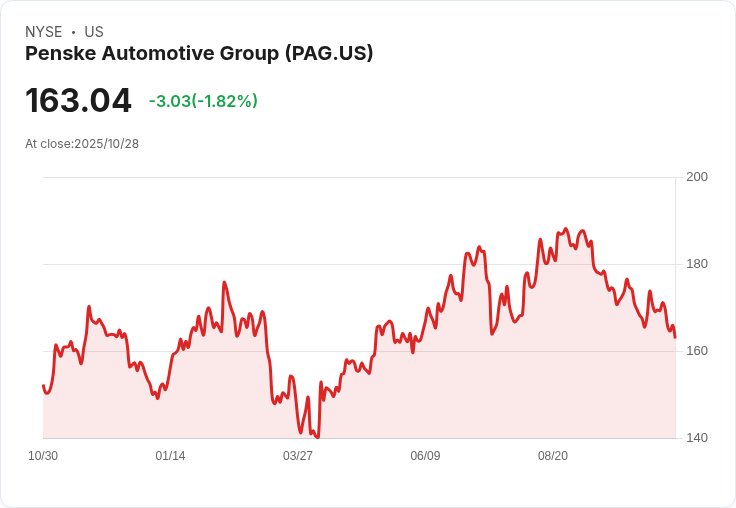736x508 pixels.
Task: Click the first data point of the price line
Action: pos(44,386)
